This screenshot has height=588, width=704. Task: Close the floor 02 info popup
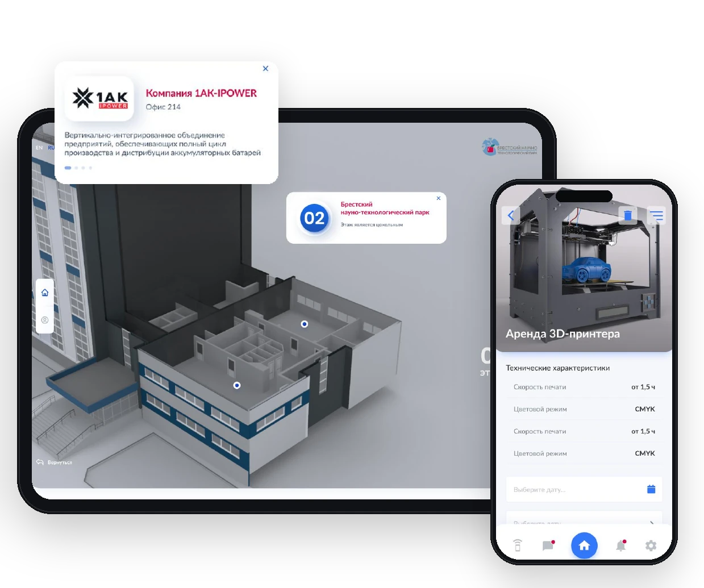[x=439, y=198]
